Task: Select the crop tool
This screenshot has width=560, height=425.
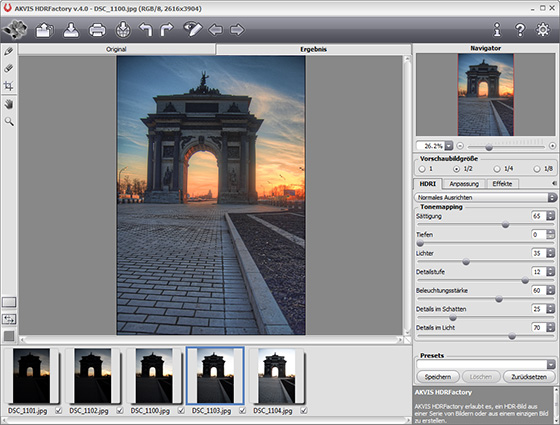Action: coord(9,86)
